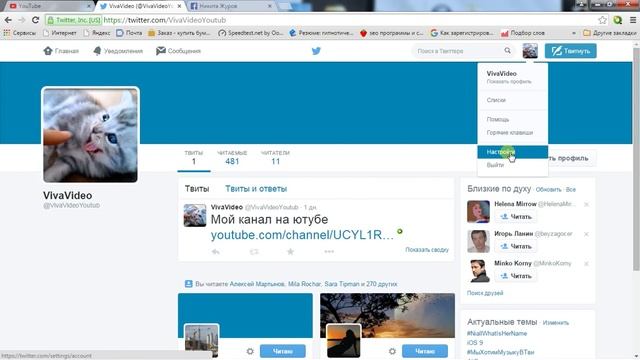Open more options (three dots) on the tweet
The height and width of the screenshot is (360, 640).
tap(329, 251)
